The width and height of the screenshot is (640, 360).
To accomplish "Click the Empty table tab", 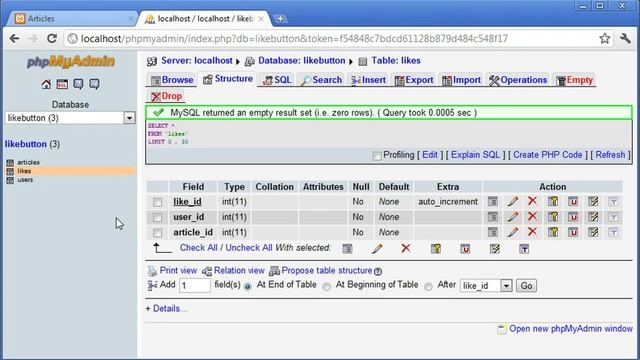I will 574,80.
